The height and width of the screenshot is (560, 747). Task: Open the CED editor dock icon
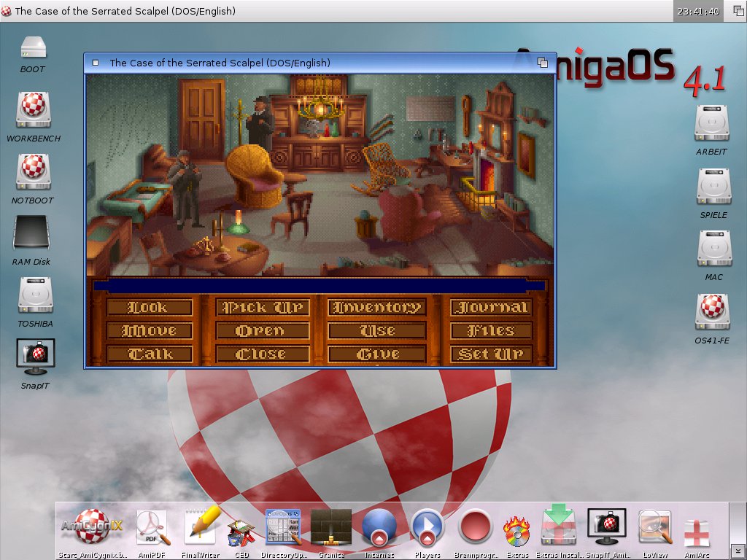[x=242, y=533]
